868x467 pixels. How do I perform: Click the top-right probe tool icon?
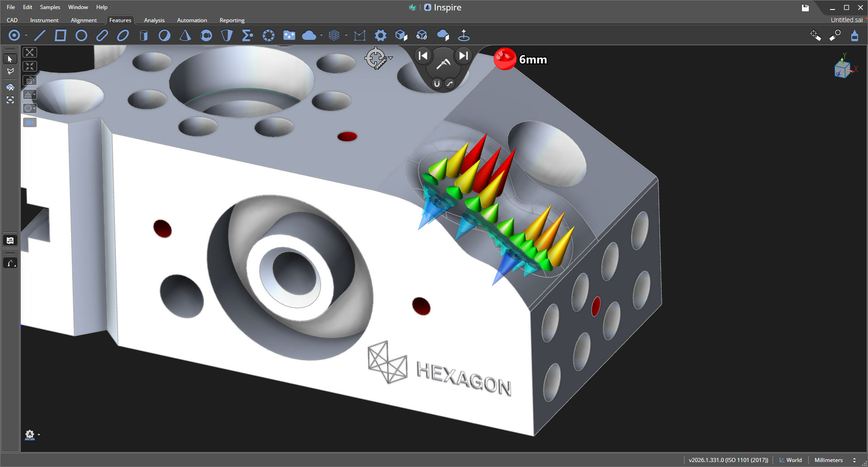[835, 35]
